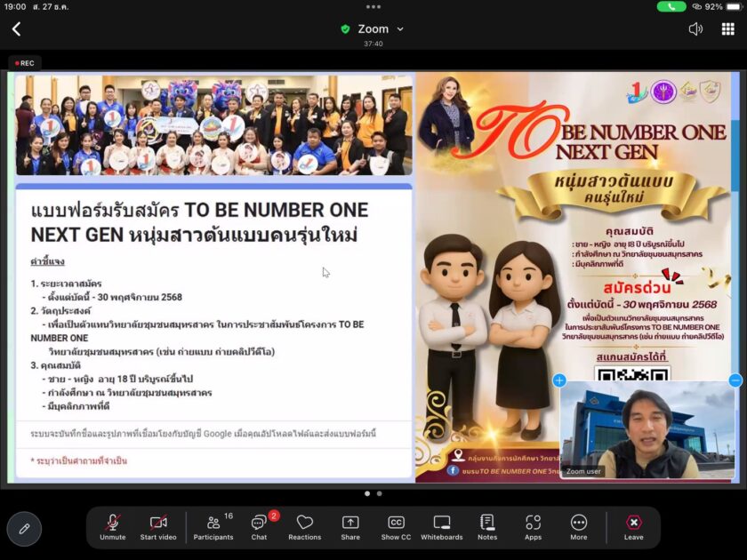The width and height of the screenshot is (747, 560).
Task: Collapse the self-view video with the minus handle
Action: coord(735,380)
